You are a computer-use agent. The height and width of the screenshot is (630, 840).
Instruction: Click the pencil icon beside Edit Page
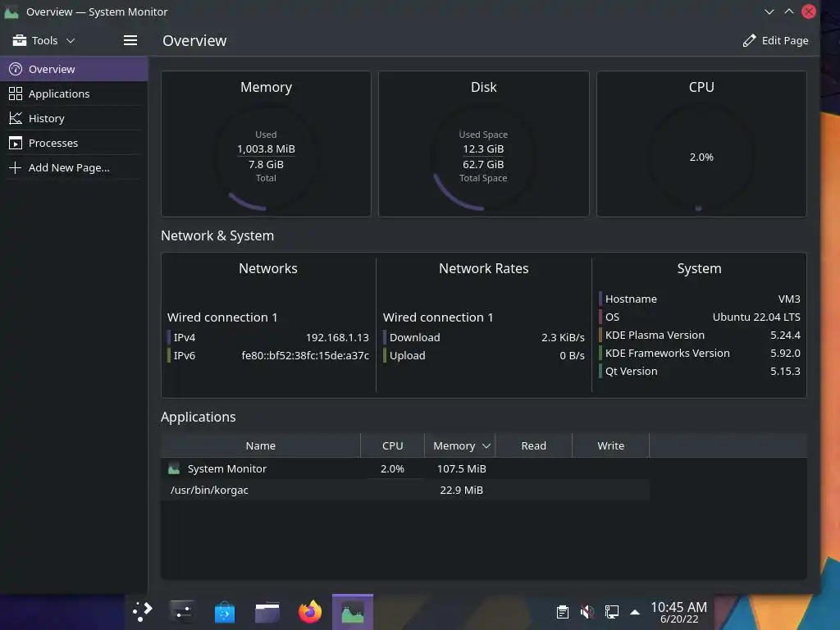749,41
